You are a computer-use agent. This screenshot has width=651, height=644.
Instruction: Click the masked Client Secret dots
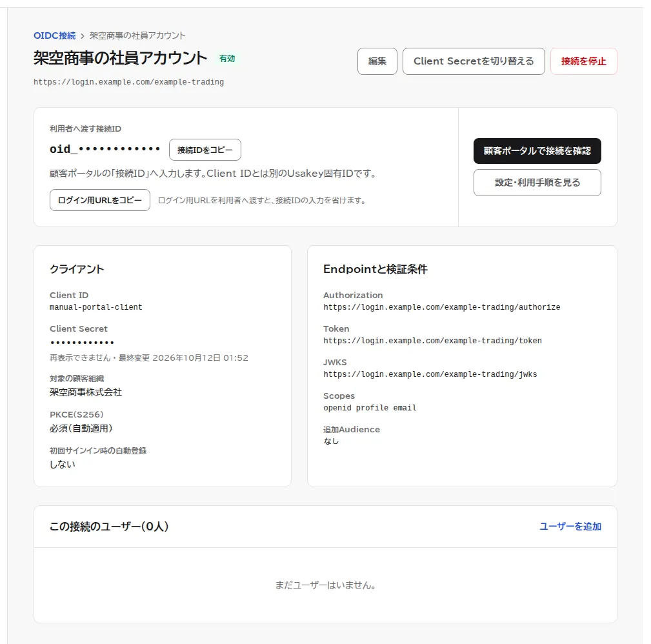click(x=82, y=343)
